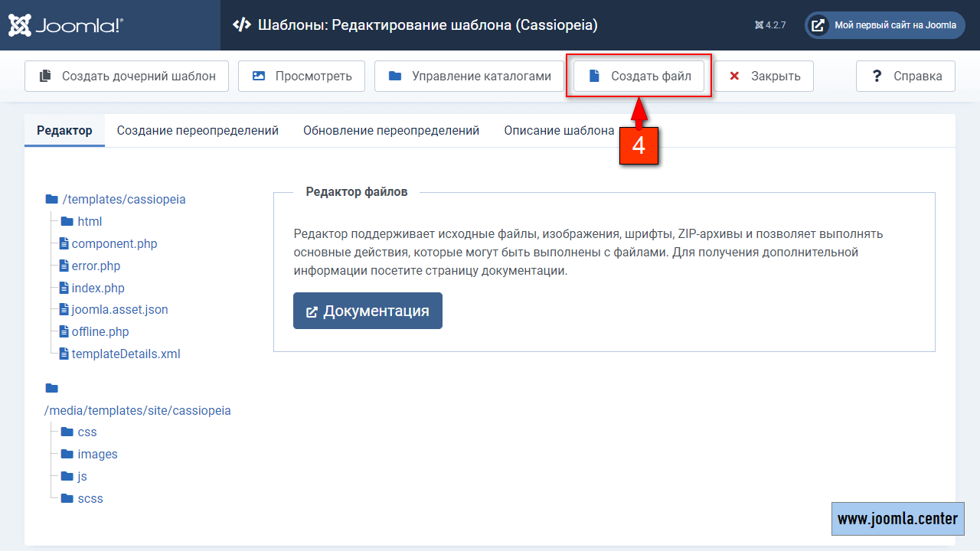Select templateDetails.xml file
The width and height of the screenshot is (980, 551).
click(x=126, y=354)
